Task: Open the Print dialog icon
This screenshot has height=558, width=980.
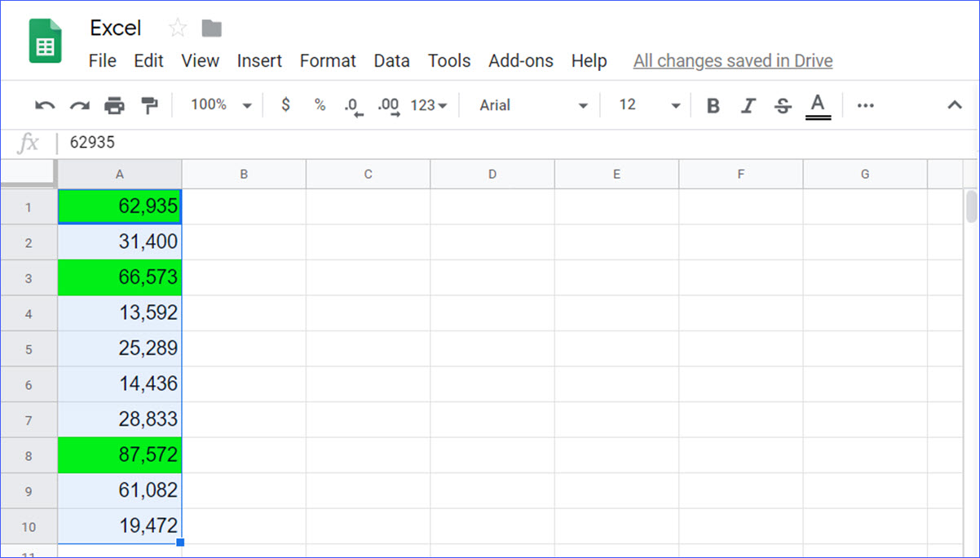Action: pos(114,104)
